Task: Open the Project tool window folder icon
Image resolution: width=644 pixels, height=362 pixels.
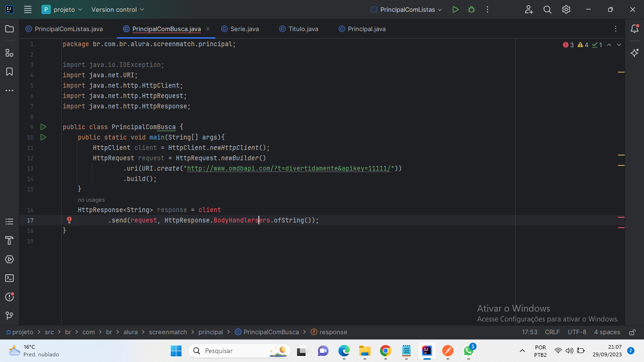Action: point(9,29)
